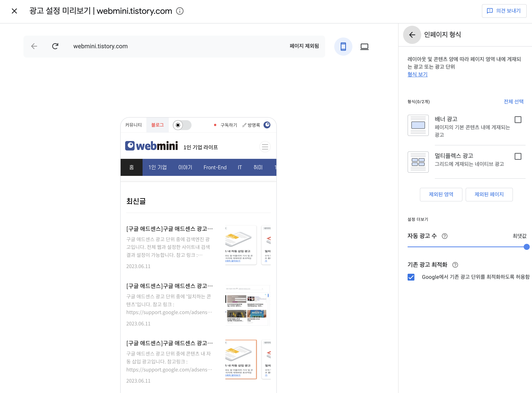532x393 pixels.
Task: Switch to the mobile preview icon
Action: click(343, 46)
